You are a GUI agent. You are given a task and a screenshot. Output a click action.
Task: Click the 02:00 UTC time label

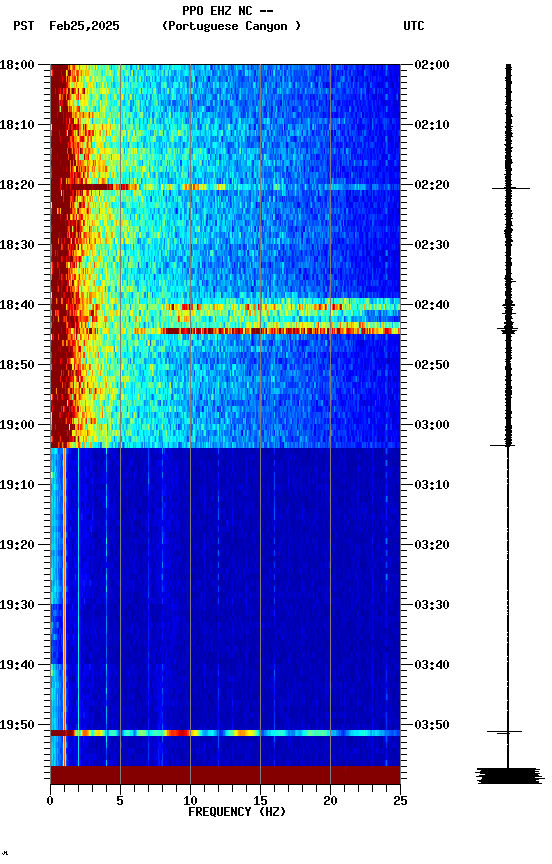pos(432,65)
